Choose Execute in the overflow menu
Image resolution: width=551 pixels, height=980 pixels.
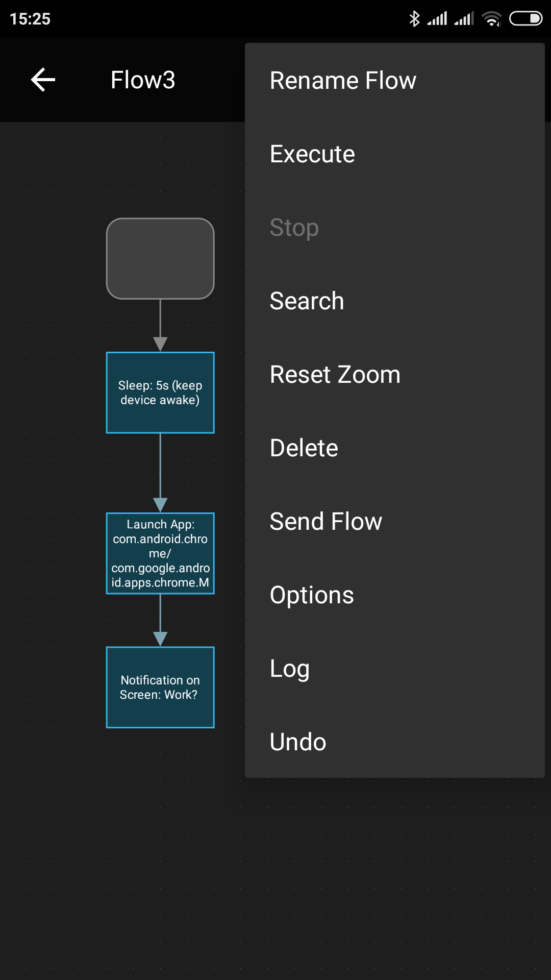tap(312, 154)
